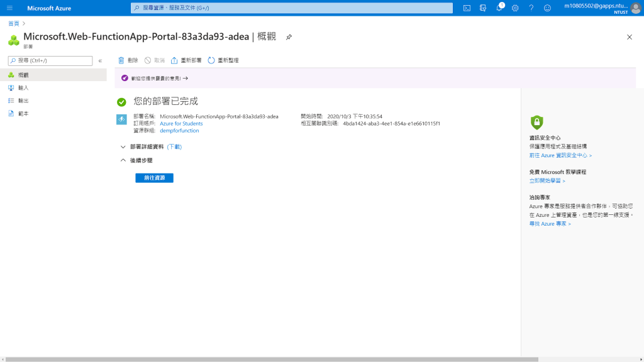
Task: Click the green security shield icon
Action: pyautogui.click(x=536, y=123)
